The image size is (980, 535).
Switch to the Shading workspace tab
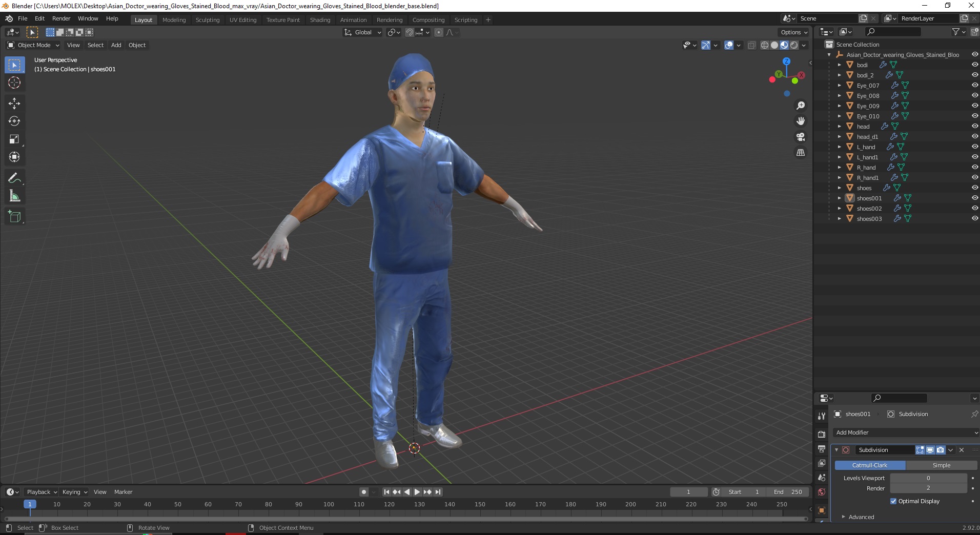point(320,20)
